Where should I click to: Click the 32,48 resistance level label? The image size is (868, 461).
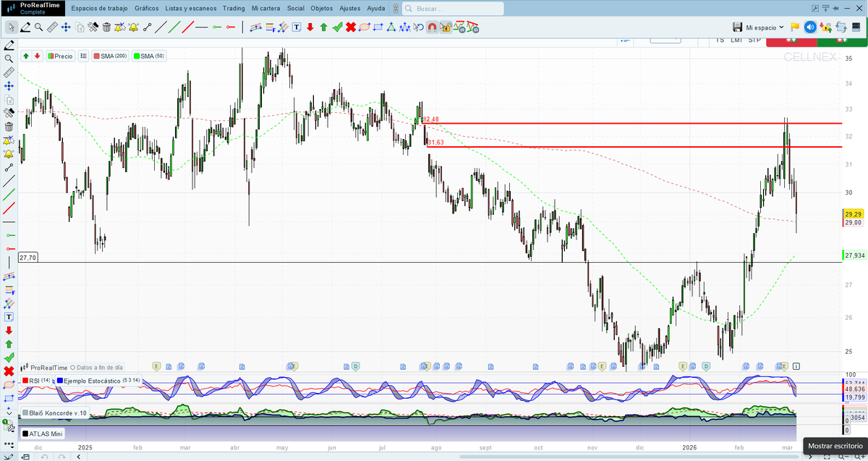(431, 119)
